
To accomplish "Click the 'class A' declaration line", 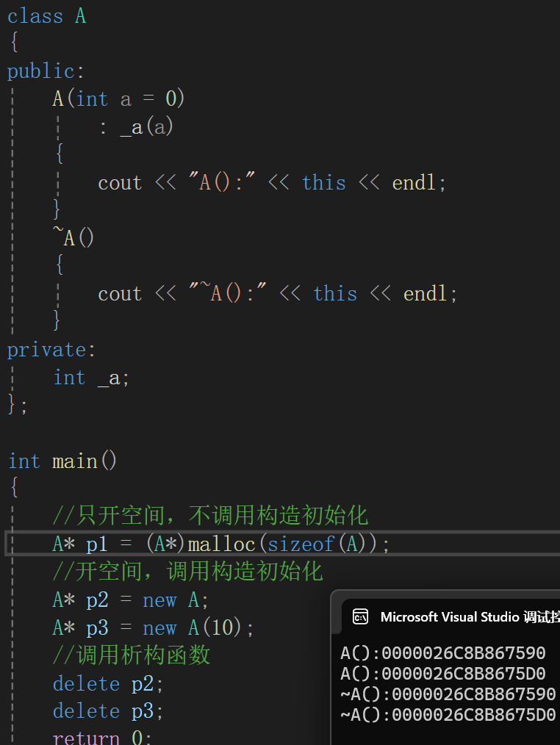I will [x=46, y=16].
